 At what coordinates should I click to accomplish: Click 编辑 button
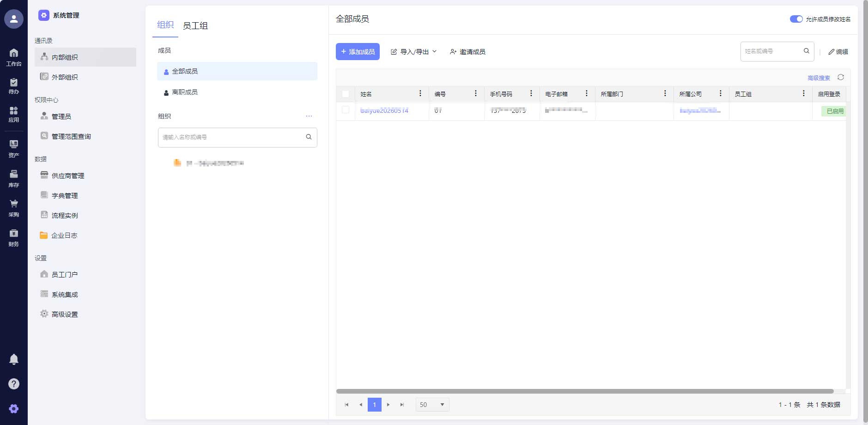click(838, 52)
